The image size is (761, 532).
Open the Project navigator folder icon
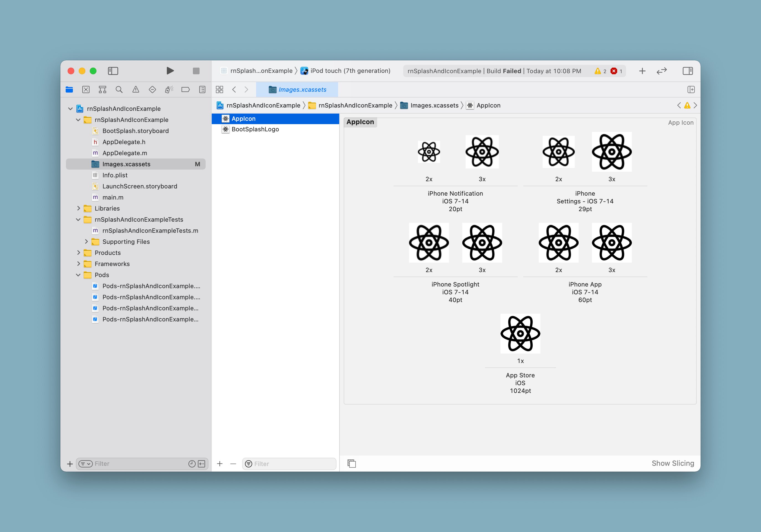pyautogui.click(x=69, y=89)
